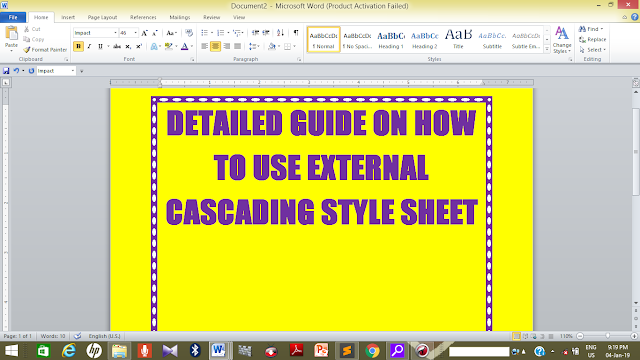This screenshot has height=360, width=640.
Task: Click the vertical scrollbar down arrow
Action: pos(636,303)
